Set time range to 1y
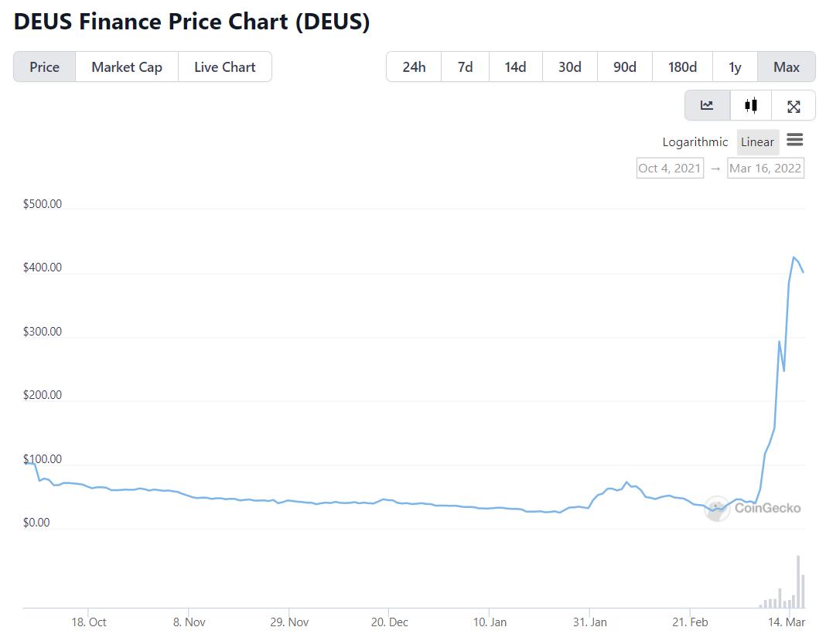Viewport: 826px width, 644px height. click(735, 67)
